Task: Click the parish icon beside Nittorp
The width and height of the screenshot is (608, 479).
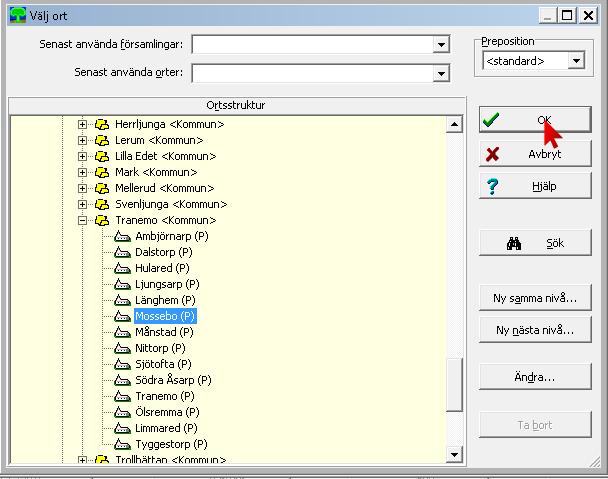Action: point(123,348)
